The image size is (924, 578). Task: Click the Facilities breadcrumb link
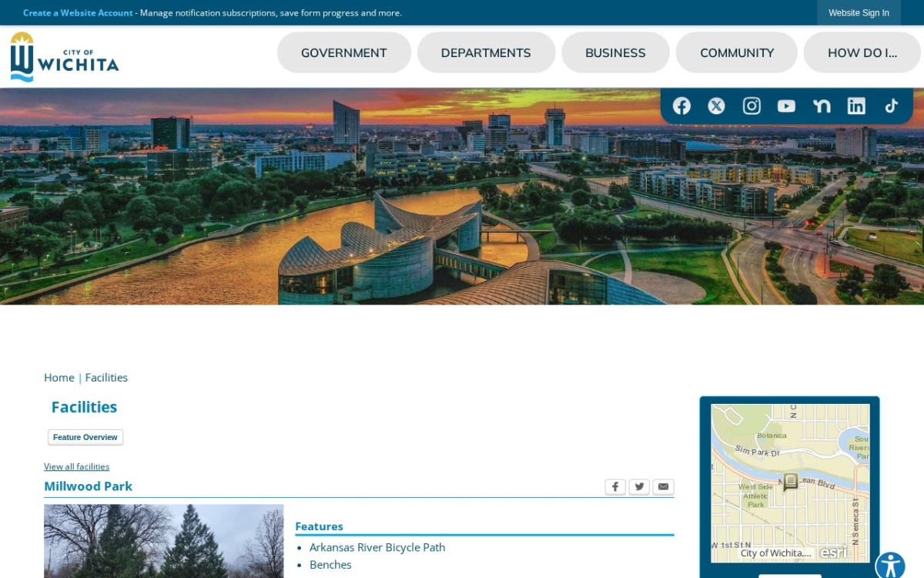pos(106,378)
